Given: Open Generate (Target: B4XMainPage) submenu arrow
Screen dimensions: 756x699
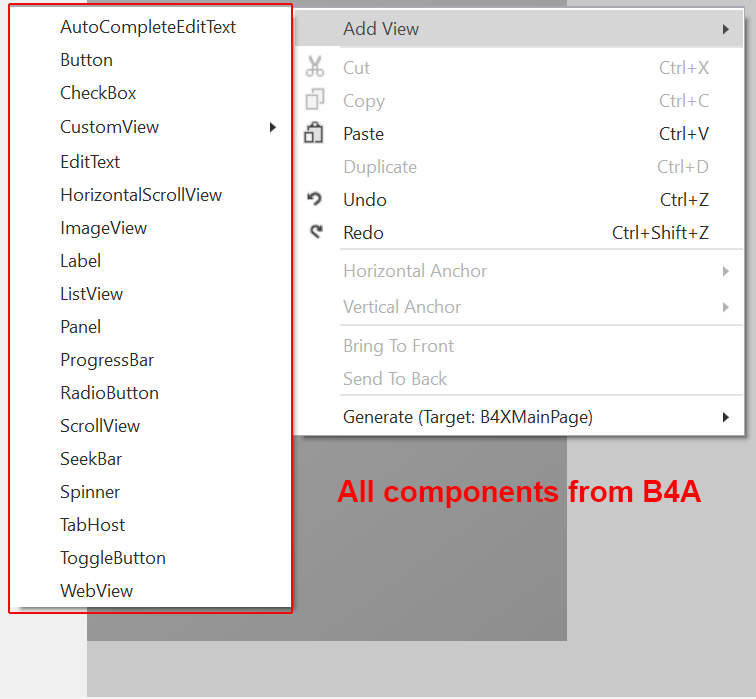Looking at the screenshot, I should [x=725, y=417].
